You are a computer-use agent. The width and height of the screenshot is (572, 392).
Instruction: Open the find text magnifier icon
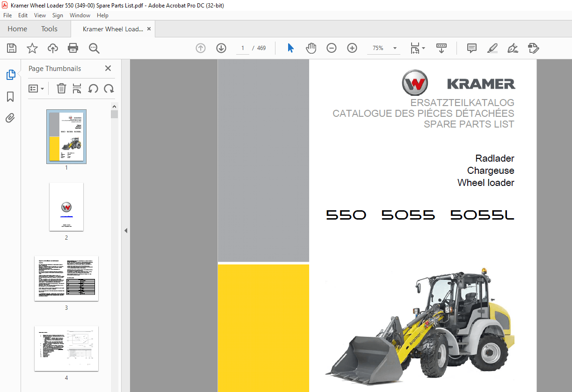pos(94,48)
